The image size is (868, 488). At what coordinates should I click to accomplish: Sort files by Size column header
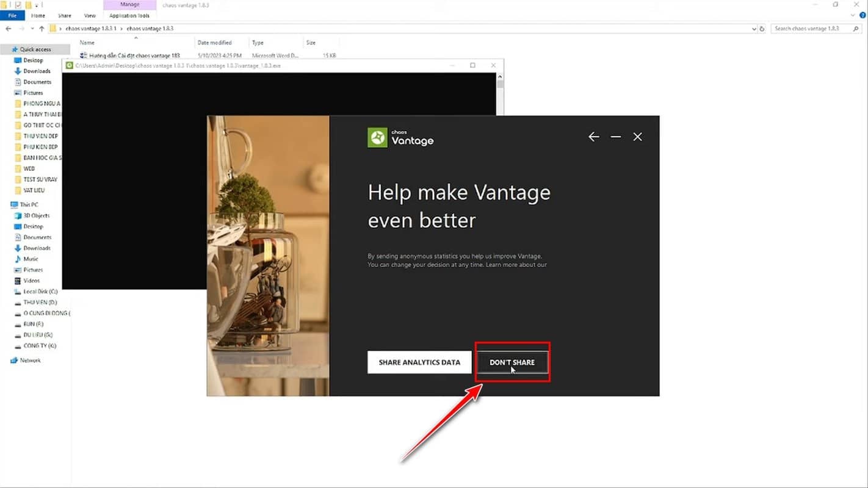coord(311,43)
